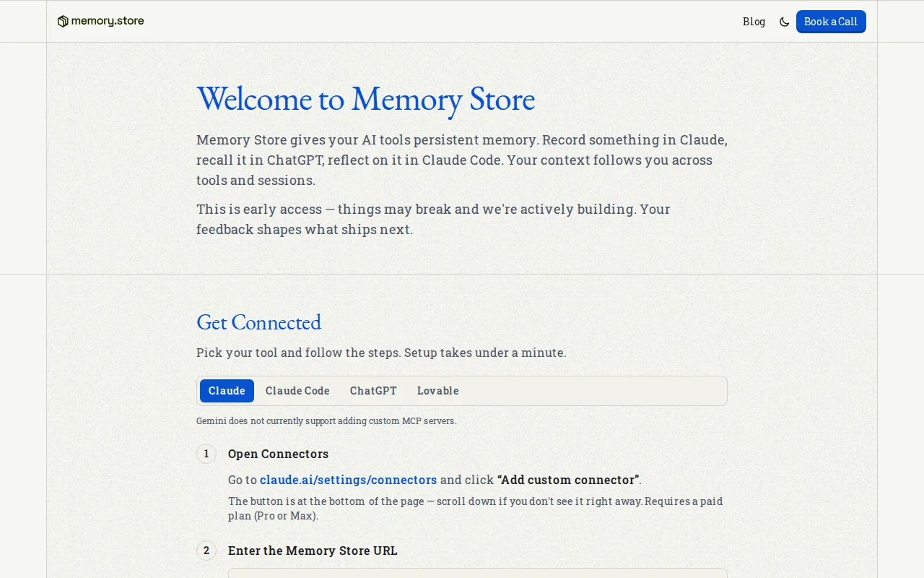Image resolution: width=924 pixels, height=578 pixels.
Task: Switch to the Lovable tab
Action: [x=437, y=391]
